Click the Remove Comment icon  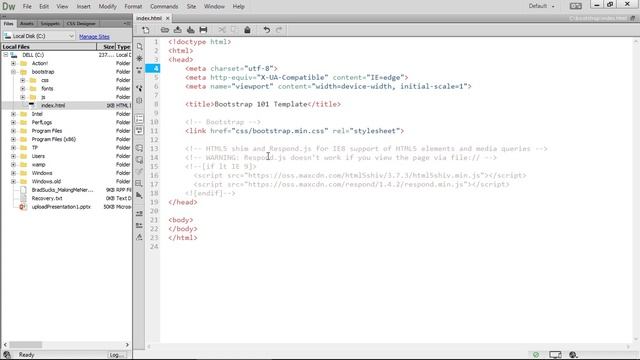[140, 160]
